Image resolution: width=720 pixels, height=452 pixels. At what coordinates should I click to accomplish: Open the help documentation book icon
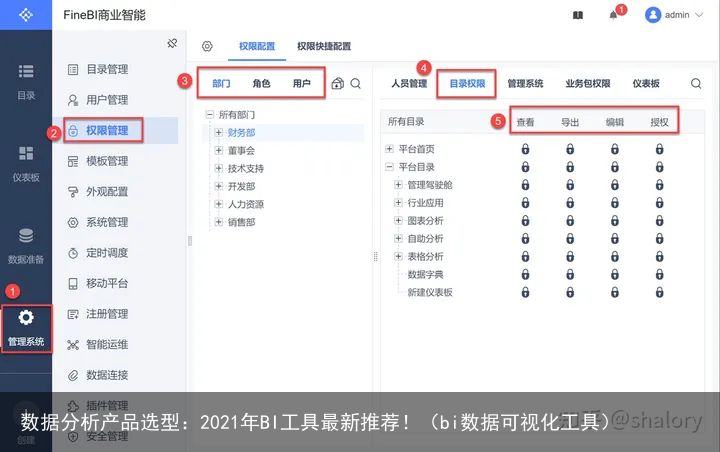[x=578, y=15]
